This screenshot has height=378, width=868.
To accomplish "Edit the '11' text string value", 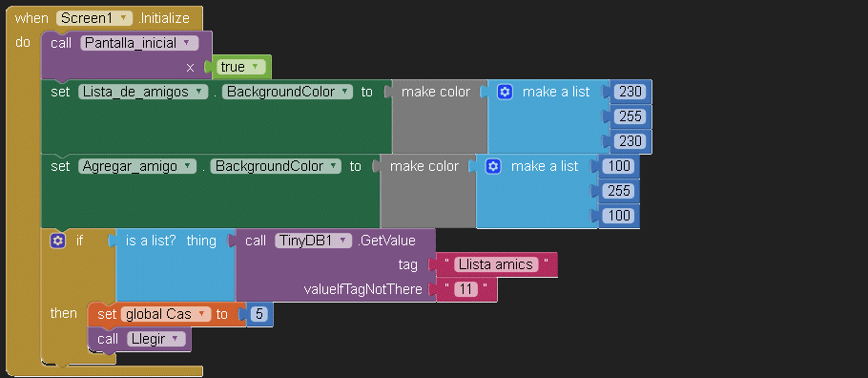I will (465, 289).
